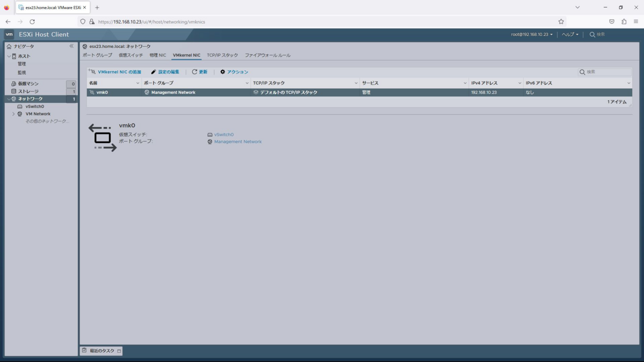Click the Management Network icon in table row
Screen dimensions: 644x362
coord(147,92)
